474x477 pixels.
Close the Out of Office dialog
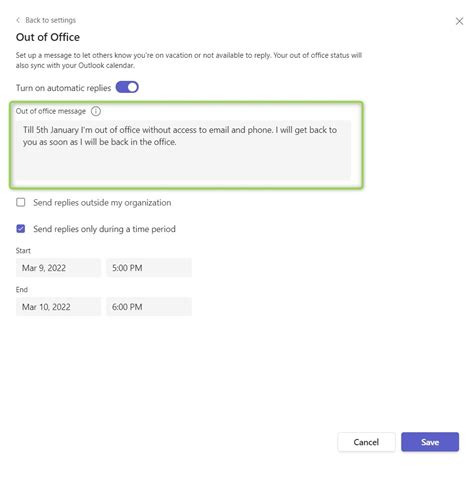pyautogui.click(x=459, y=21)
